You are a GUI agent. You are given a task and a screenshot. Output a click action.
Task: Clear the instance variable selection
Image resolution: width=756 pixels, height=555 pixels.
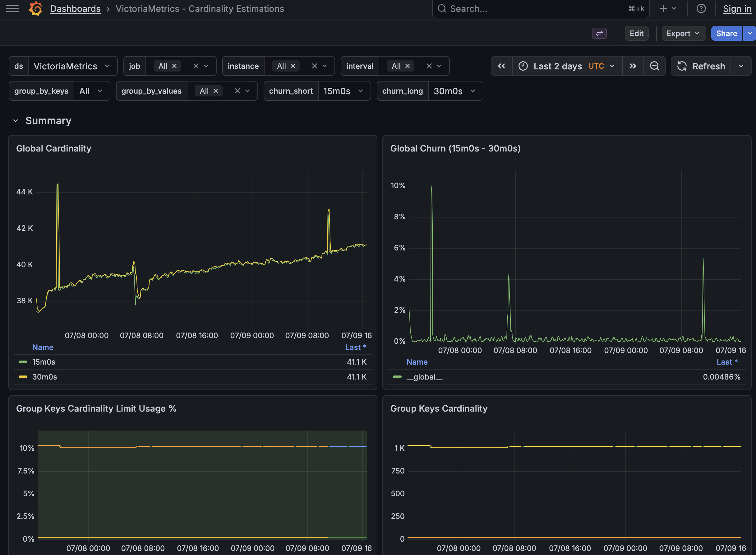coord(315,66)
